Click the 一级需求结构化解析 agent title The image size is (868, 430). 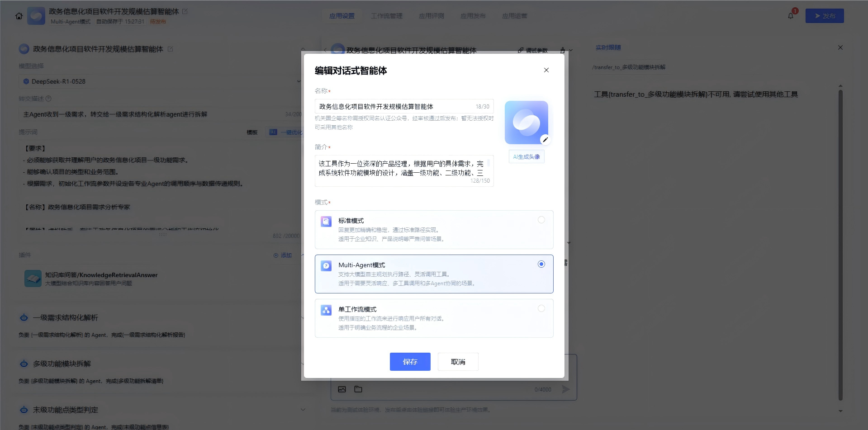(66, 317)
